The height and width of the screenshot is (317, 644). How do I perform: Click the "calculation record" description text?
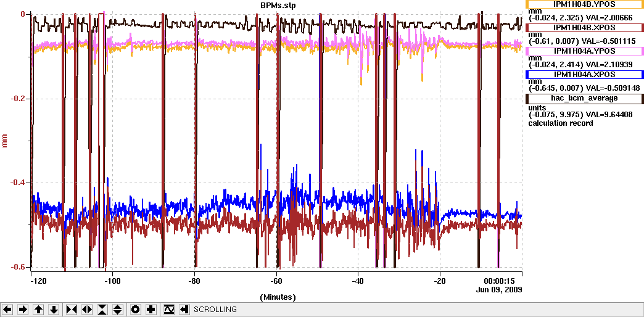coord(561,123)
